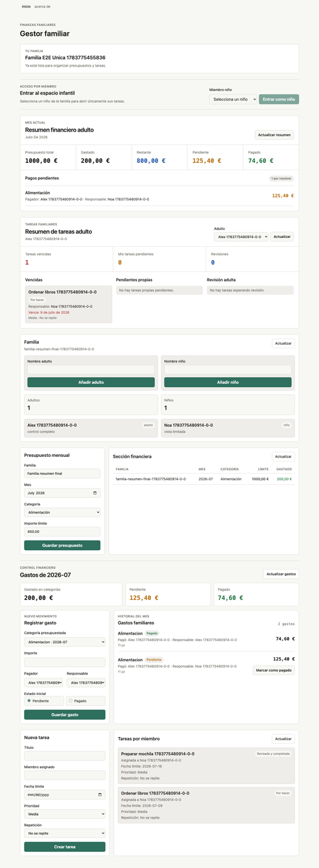Image resolution: width=319 pixels, height=868 pixels.
Task: Click the Alex adulto member card
Action: coord(90,428)
